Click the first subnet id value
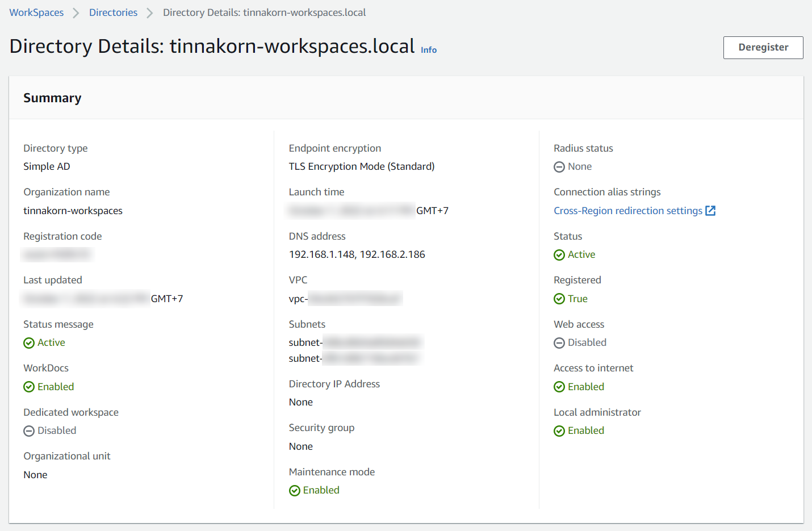 (x=355, y=342)
